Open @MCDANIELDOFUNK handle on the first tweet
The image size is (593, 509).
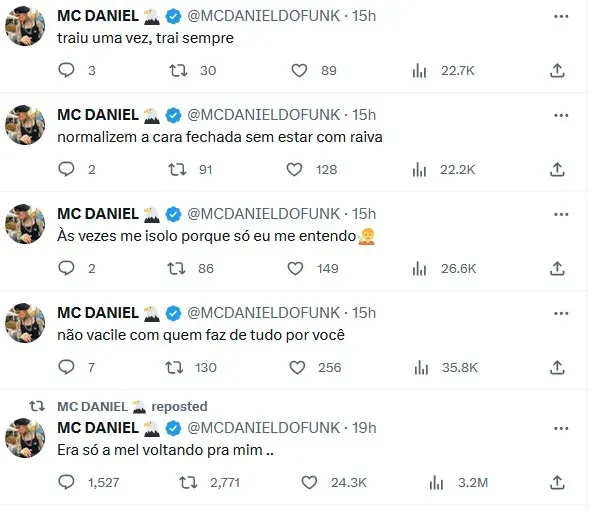click(x=264, y=16)
